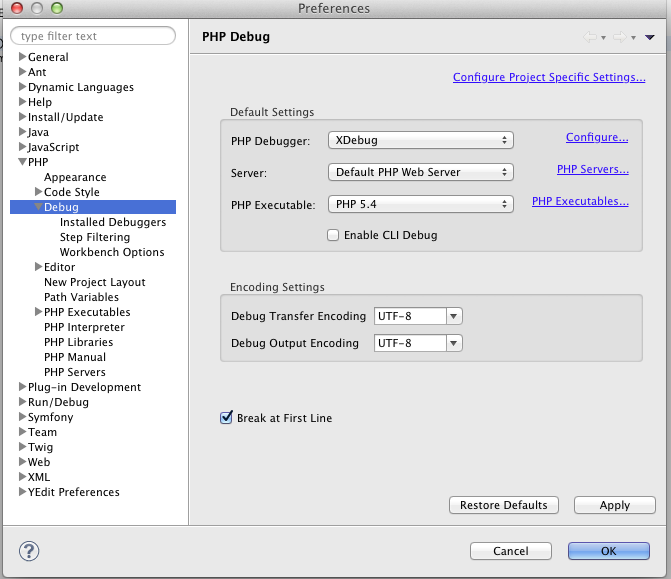The image size is (671, 579).
Task: Expand the Symfony tree node
Action: pos(22,416)
